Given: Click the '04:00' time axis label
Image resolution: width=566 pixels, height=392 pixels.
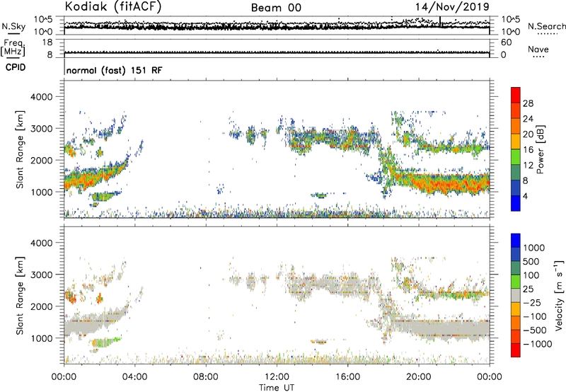Looking at the screenshot, I should [134, 377].
